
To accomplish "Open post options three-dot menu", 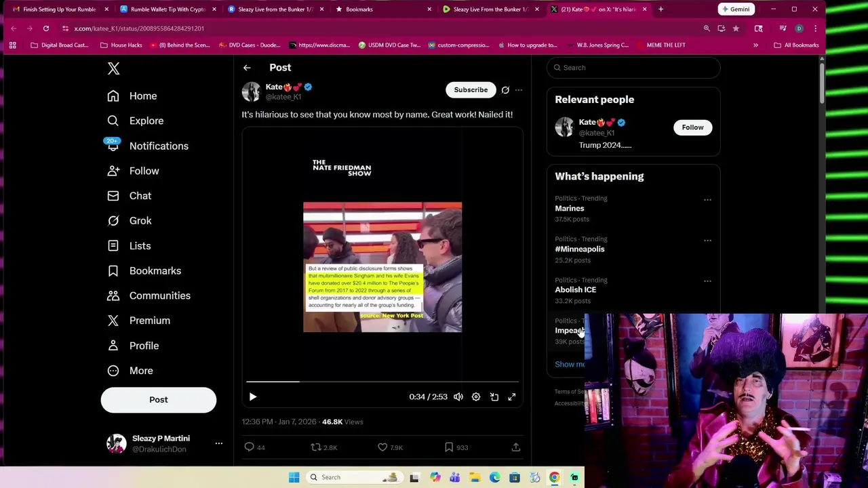I will click(519, 90).
